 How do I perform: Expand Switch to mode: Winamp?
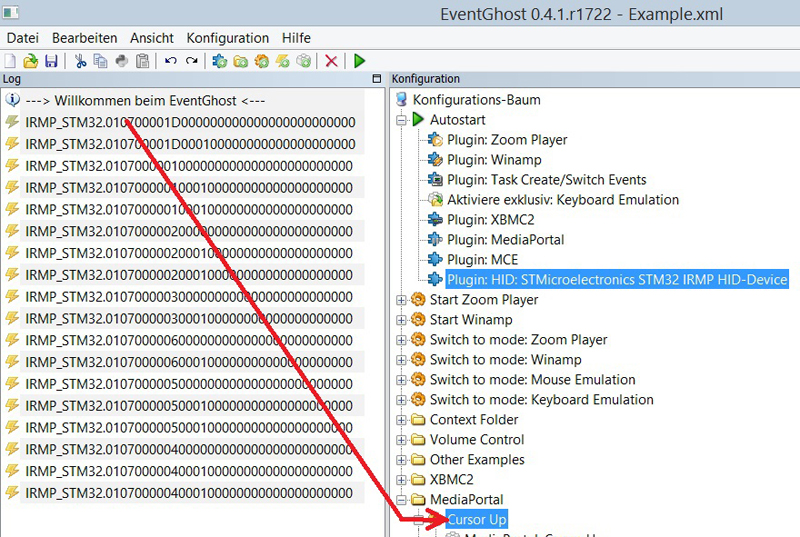402,360
